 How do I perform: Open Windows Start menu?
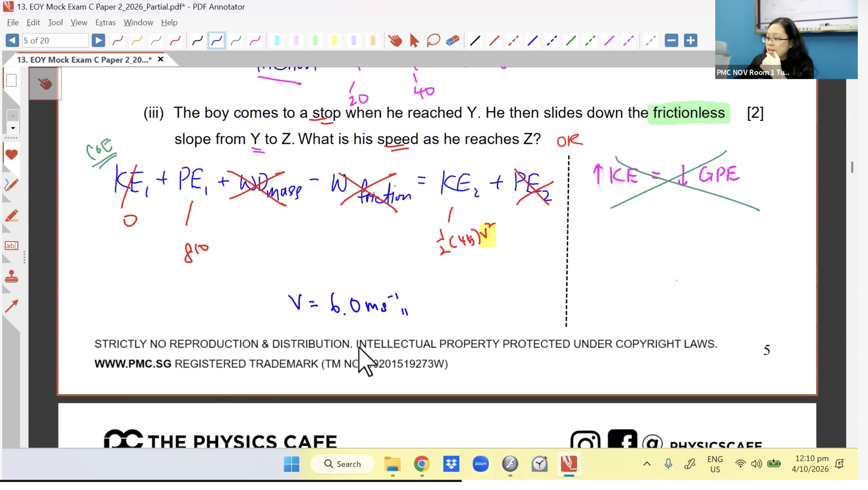coord(291,464)
